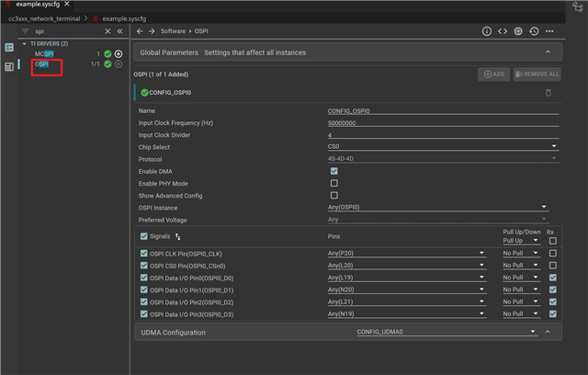Open the device view chip icon
Image resolution: width=588 pixels, height=375 pixels.
point(518,31)
